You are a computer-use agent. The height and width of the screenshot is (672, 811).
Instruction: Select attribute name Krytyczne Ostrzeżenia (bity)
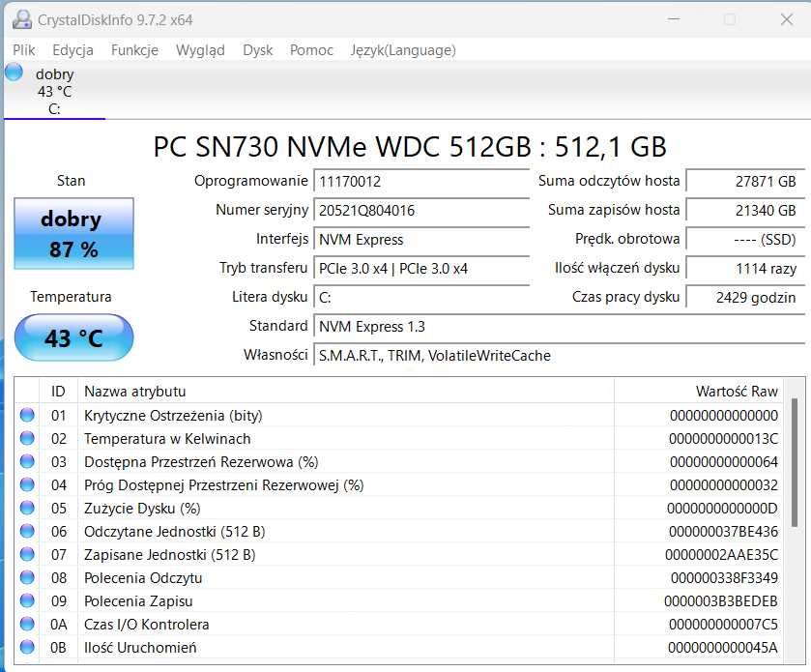tap(173, 416)
